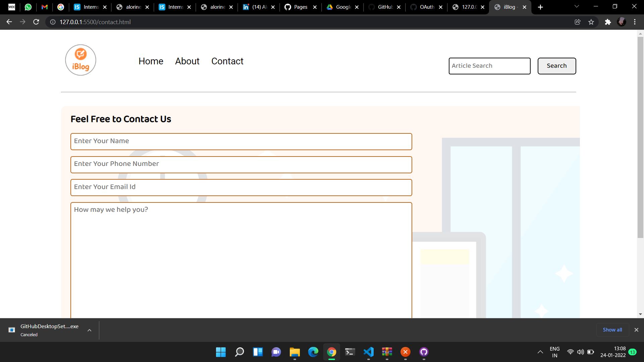This screenshot has height=362, width=644.
Task: Expand hidden system tray icons
Action: pos(540,352)
